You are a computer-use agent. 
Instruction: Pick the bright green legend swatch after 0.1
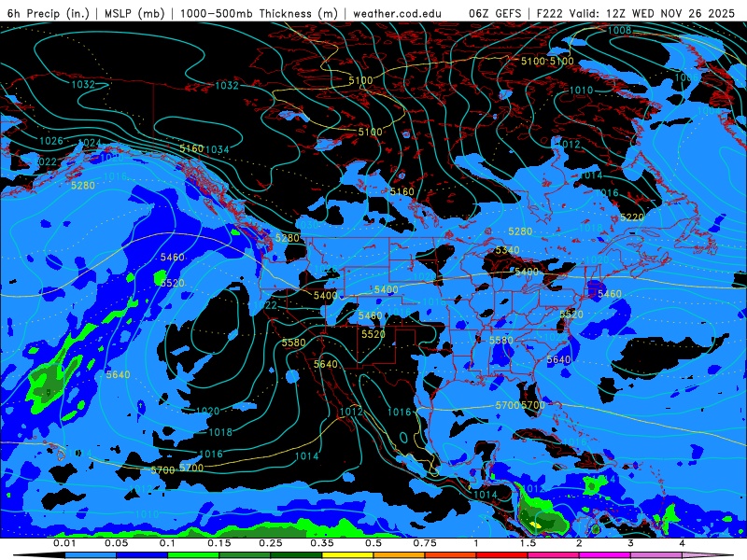(193, 555)
